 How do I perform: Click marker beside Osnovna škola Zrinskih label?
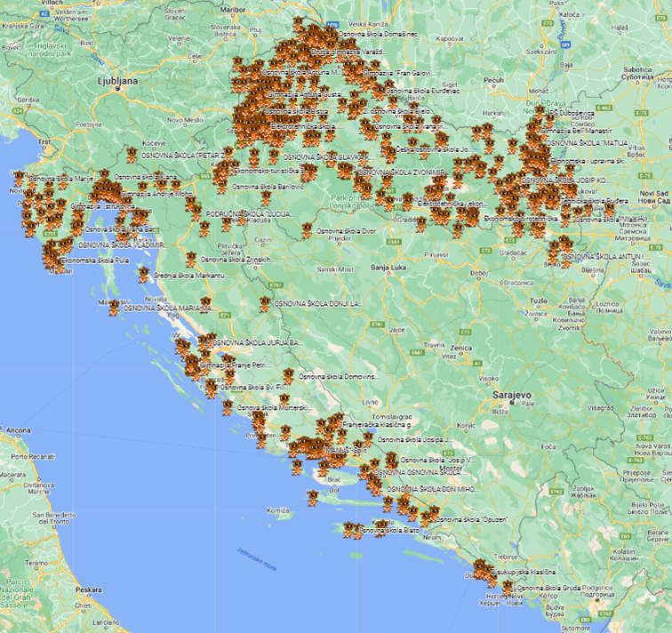[191, 260]
